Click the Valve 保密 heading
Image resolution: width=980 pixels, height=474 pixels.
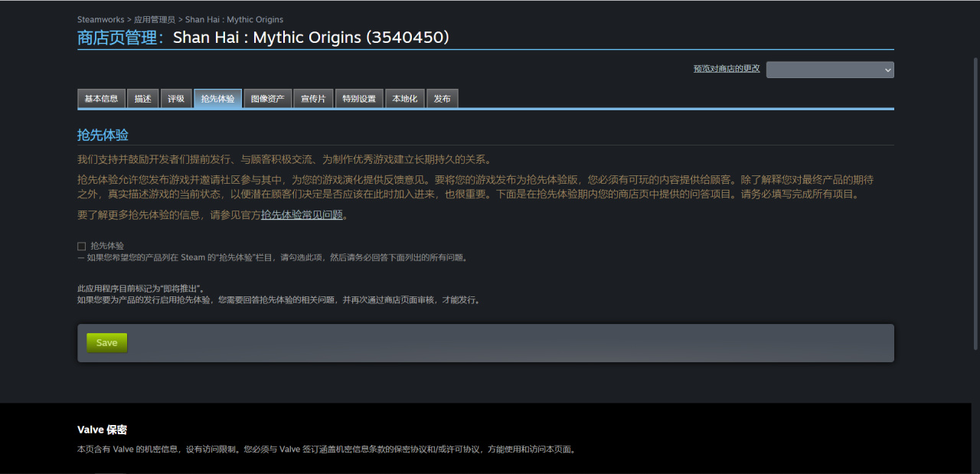102,430
